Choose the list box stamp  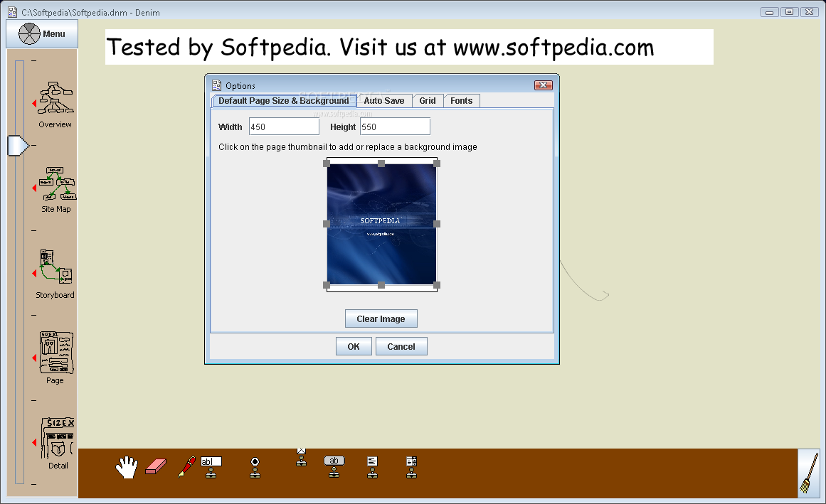411,466
